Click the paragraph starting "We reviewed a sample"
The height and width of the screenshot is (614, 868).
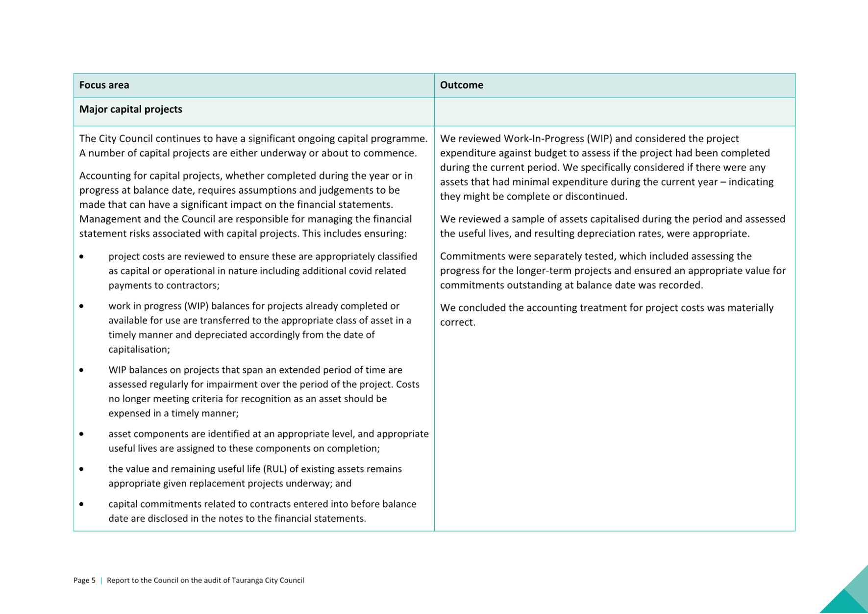[x=612, y=226]
